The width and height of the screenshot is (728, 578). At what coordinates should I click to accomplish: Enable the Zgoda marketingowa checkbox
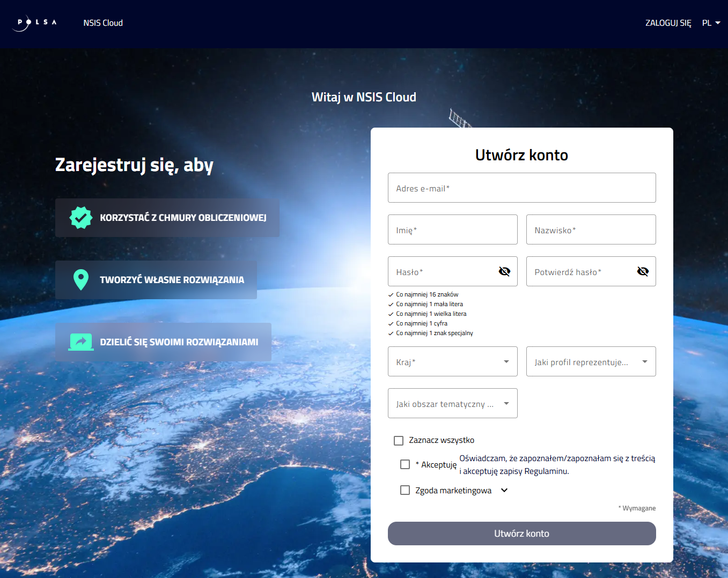click(405, 490)
